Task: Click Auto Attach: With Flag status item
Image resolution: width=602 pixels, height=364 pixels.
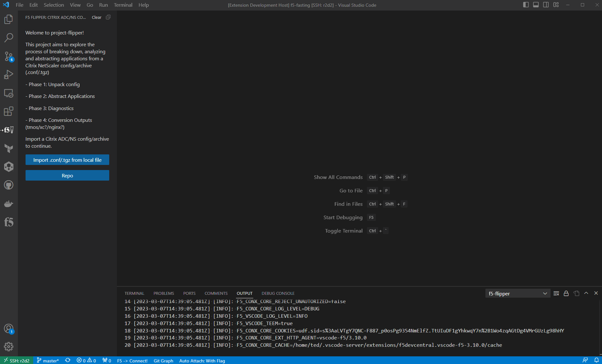Action: (x=202, y=360)
